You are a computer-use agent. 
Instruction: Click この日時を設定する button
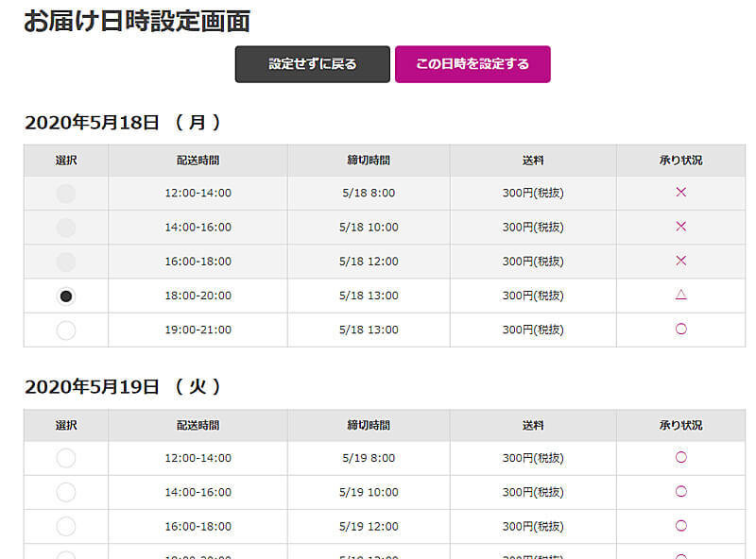[x=472, y=64]
